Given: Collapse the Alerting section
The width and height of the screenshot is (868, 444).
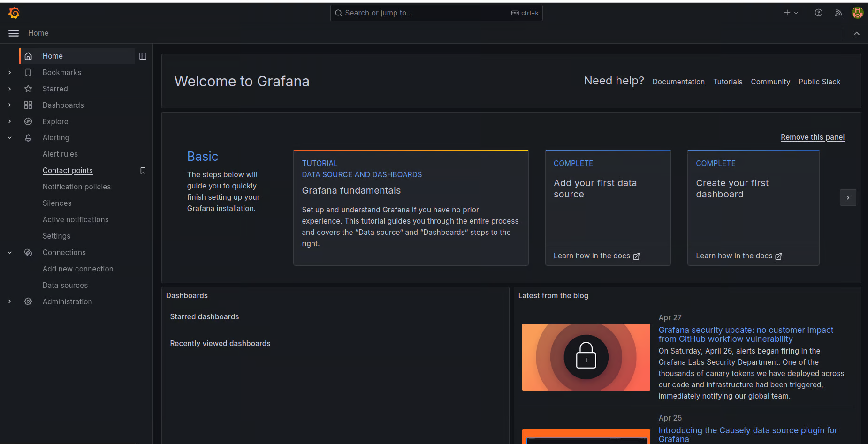Looking at the screenshot, I should [x=10, y=138].
